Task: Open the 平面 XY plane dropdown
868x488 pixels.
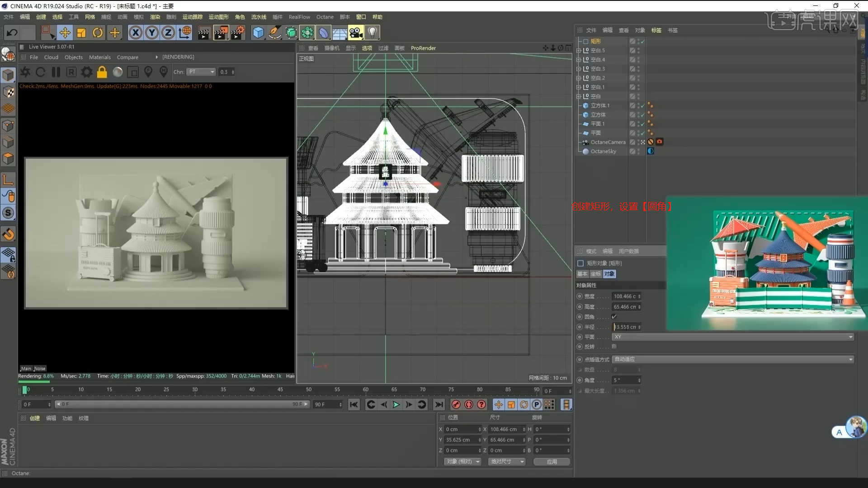Action: (732, 337)
